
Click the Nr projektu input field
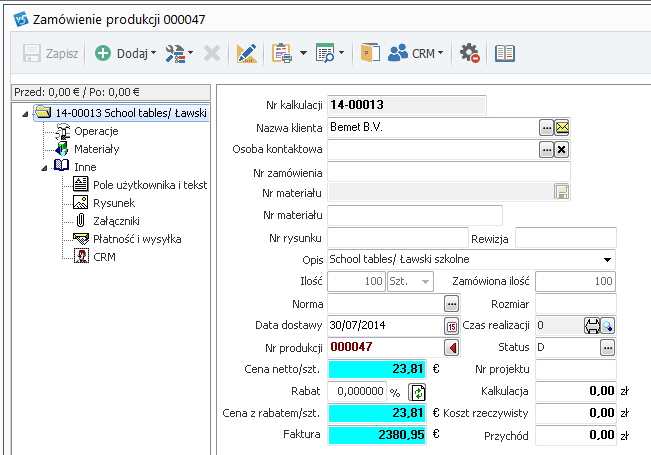click(x=575, y=369)
